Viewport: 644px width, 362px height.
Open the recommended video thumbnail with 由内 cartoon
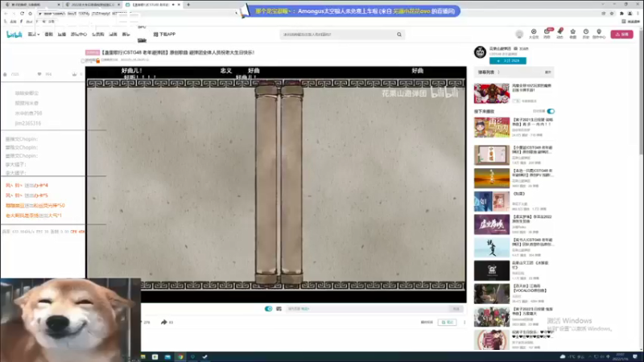[492, 127]
